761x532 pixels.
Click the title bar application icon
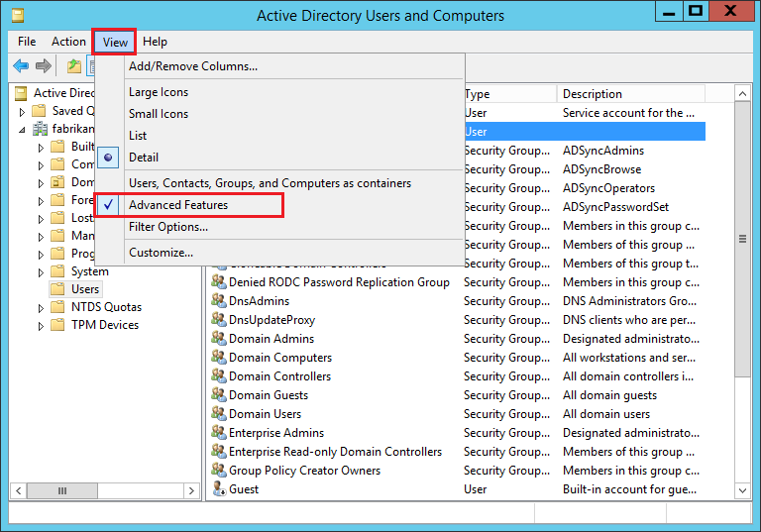tap(18, 16)
